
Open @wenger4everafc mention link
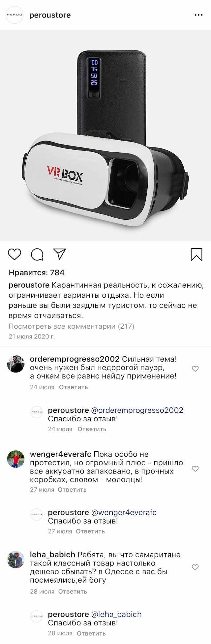124,512
